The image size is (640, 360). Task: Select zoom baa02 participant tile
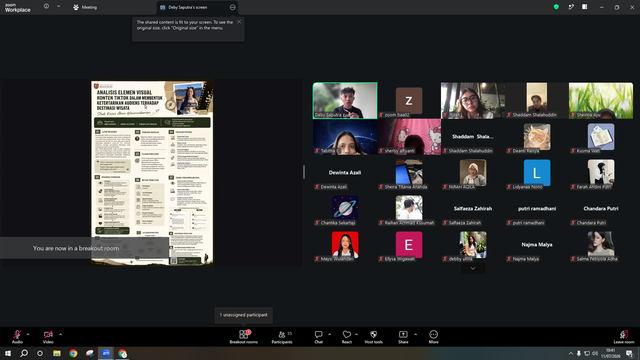[x=409, y=100]
